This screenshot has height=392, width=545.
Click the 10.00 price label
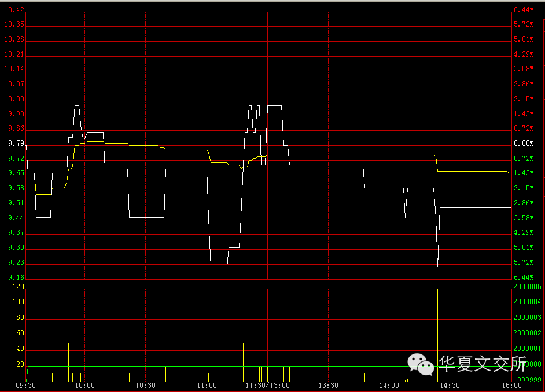pos(14,99)
